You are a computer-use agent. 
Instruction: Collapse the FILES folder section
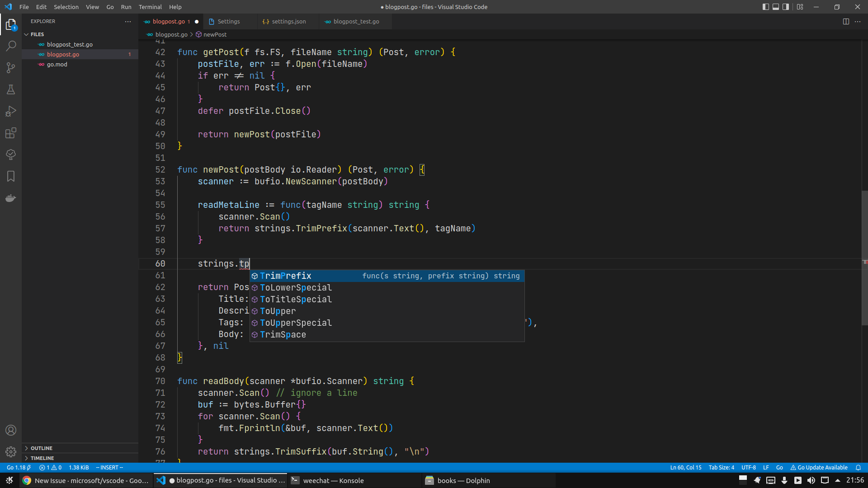pos(80,34)
